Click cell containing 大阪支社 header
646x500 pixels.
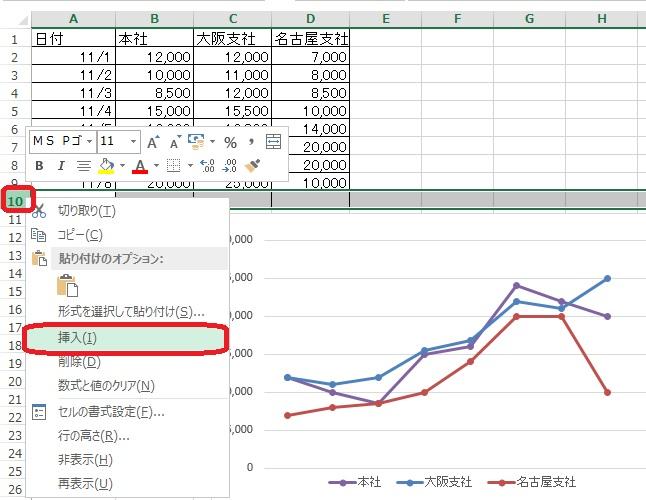232,39
